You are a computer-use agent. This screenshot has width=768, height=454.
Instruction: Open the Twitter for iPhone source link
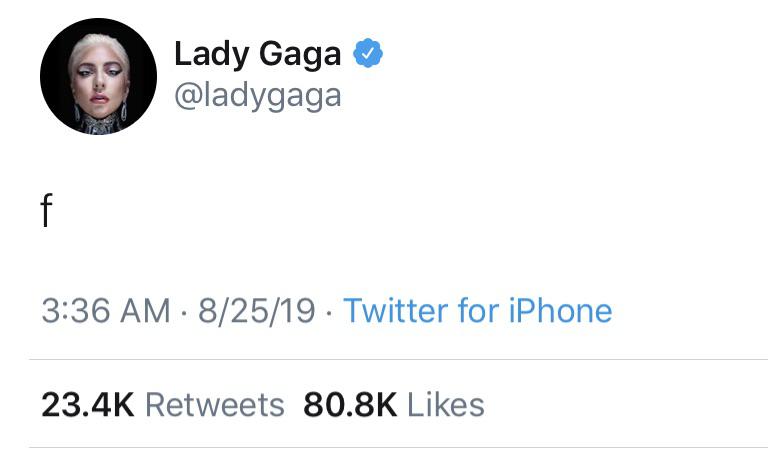[x=478, y=311]
